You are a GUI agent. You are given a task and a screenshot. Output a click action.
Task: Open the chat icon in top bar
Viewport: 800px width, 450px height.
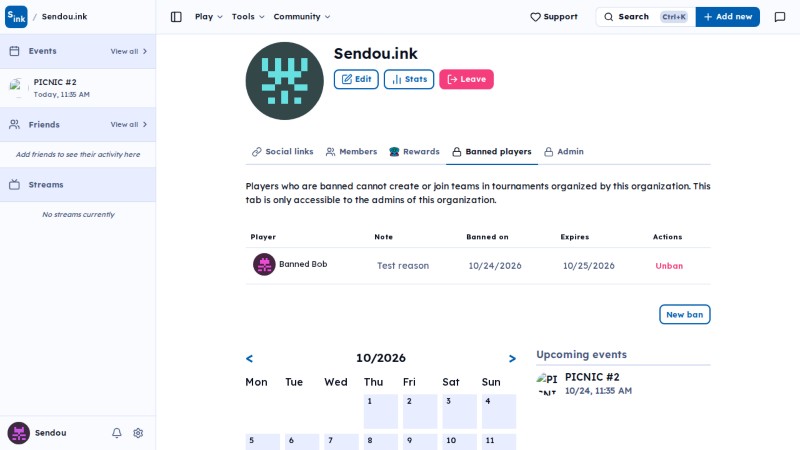pyautogui.click(x=780, y=17)
